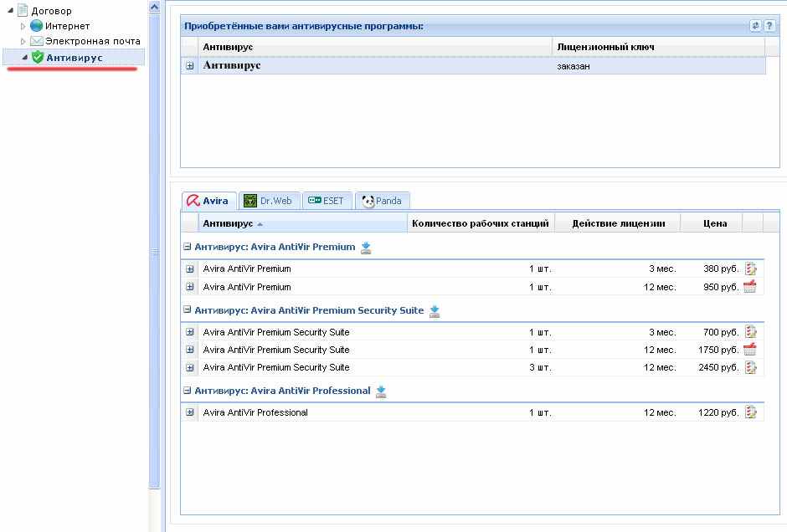
Task: Click the Avira AntiVir Professional product name cell
Action: [x=255, y=412]
